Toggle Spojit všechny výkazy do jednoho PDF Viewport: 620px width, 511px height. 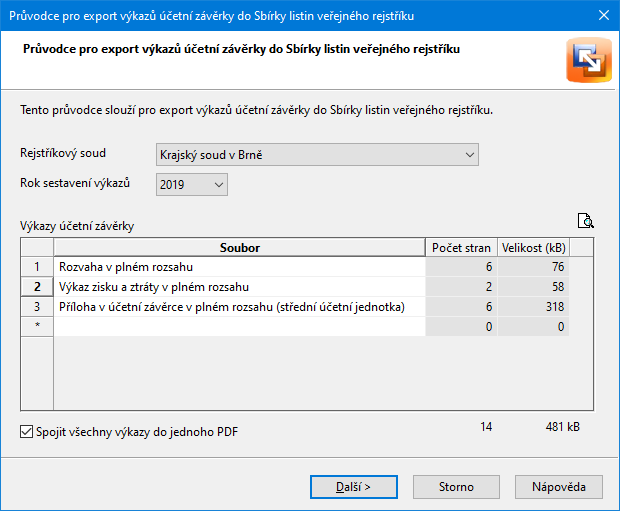pos(26,432)
